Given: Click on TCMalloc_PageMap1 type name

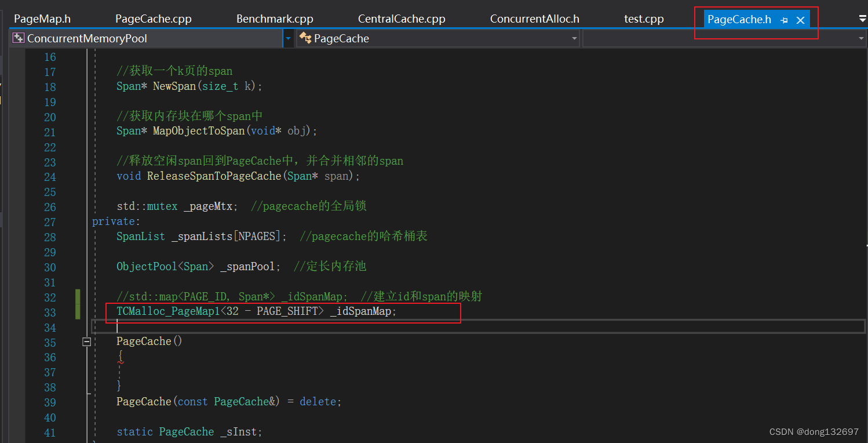Looking at the screenshot, I should tap(169, 311).
